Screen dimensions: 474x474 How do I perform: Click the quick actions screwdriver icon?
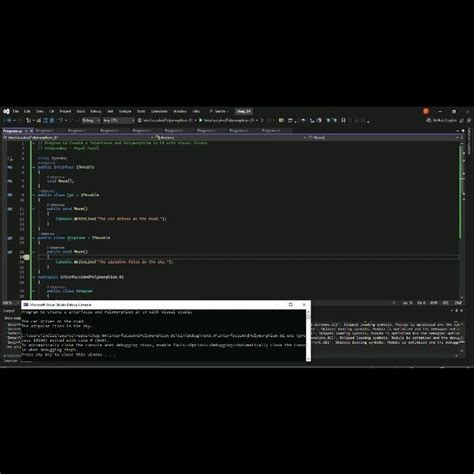26,257
